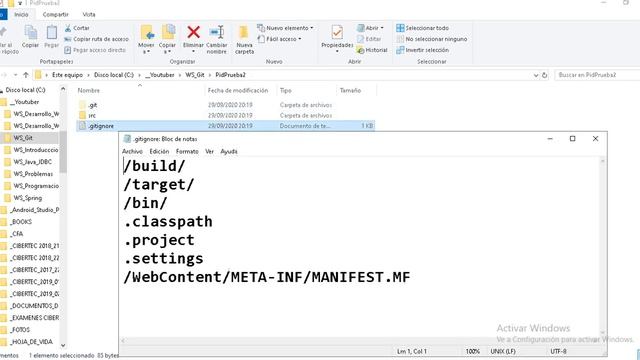Click _Youtuber breadcrumb in address bar
Image resolution: width=640 pixels, height=360 pixels.
pyautogui.click(x=160, y=75)
